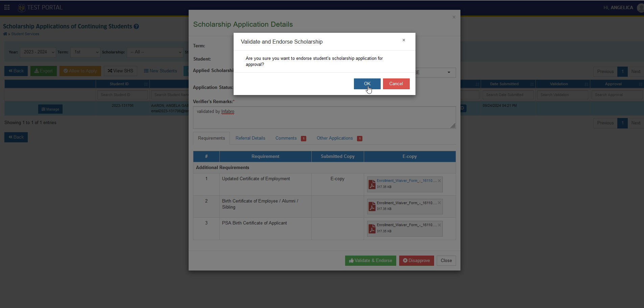Click the red Disapprove button
Viewport: 644px width, 308px height.
coord(416,261)
